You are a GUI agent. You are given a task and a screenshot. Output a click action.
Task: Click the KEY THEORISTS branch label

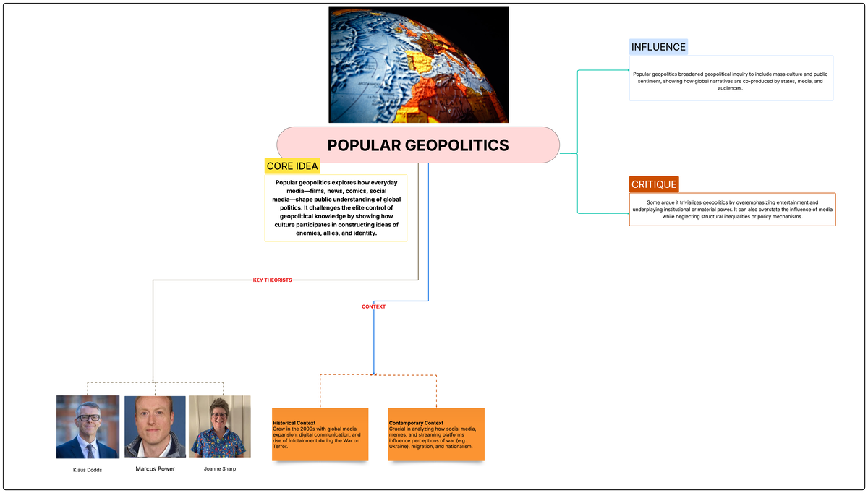coord(273,278)
